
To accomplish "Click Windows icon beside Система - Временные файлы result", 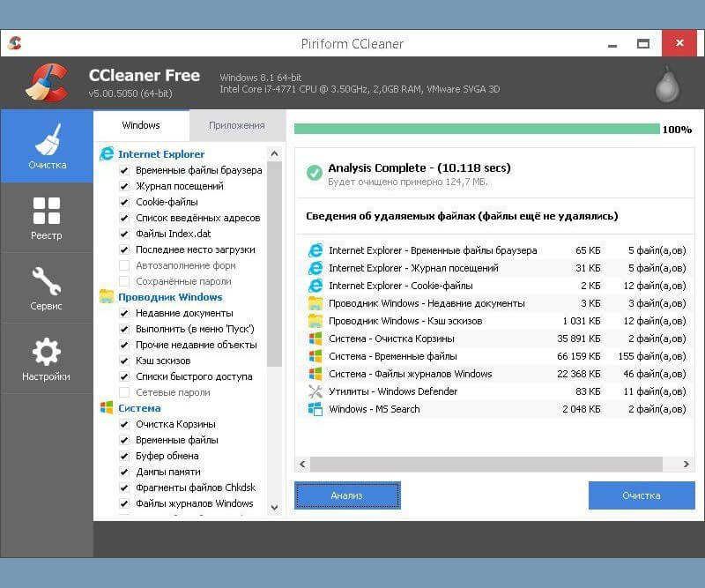I will tap(315, 356).
